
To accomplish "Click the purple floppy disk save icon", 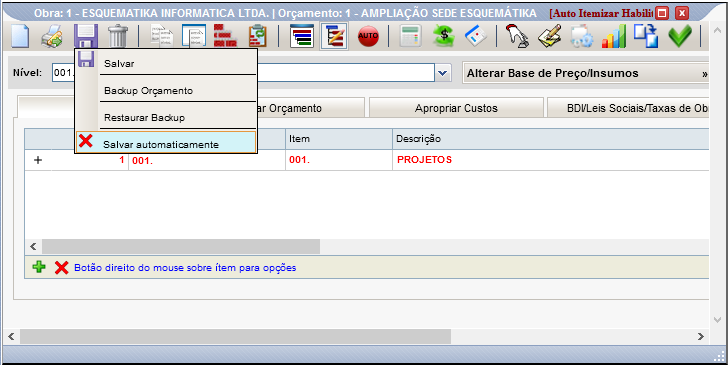I will pyautogui.click(x=86, y=36).
